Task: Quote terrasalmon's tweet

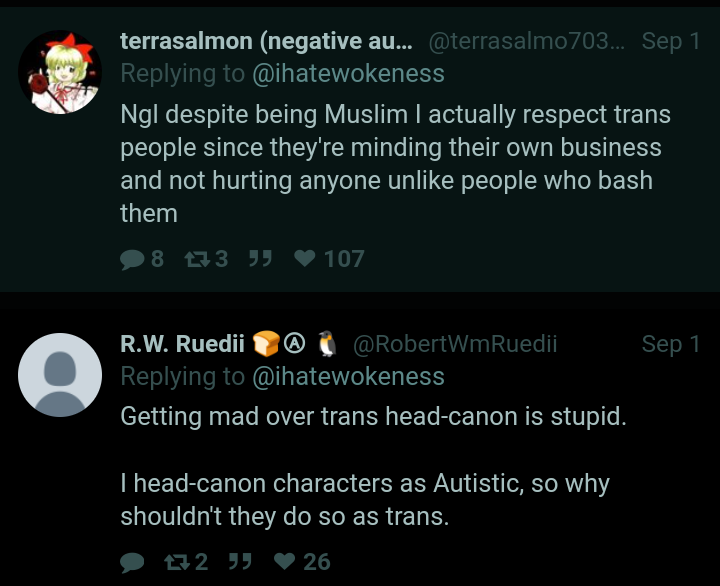Action: click(x=260, y=259)
